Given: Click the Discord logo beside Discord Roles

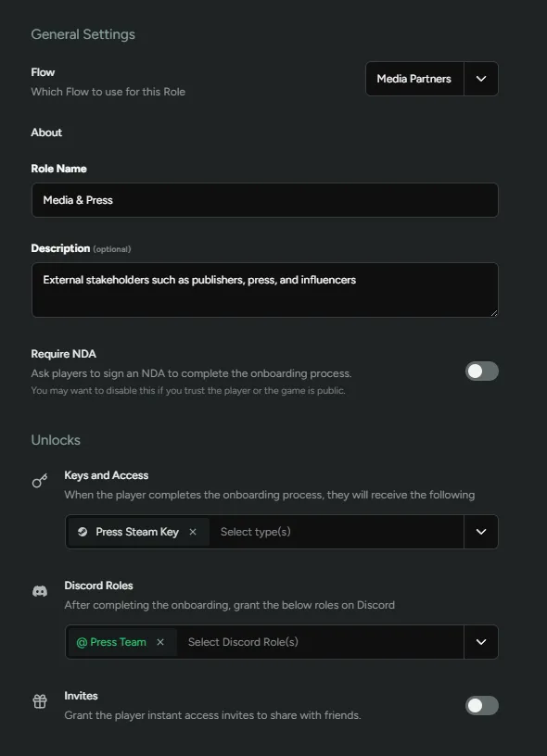Looking at the screenshot, I should coord(39,590).
